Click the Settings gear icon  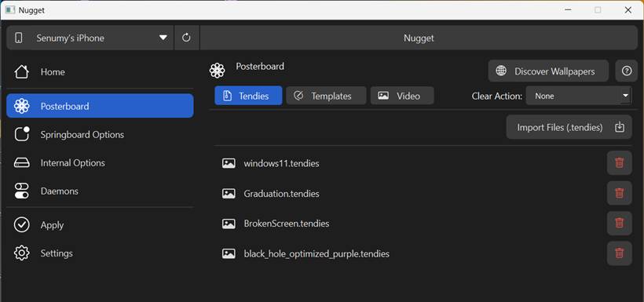click(x=21, y=253)
